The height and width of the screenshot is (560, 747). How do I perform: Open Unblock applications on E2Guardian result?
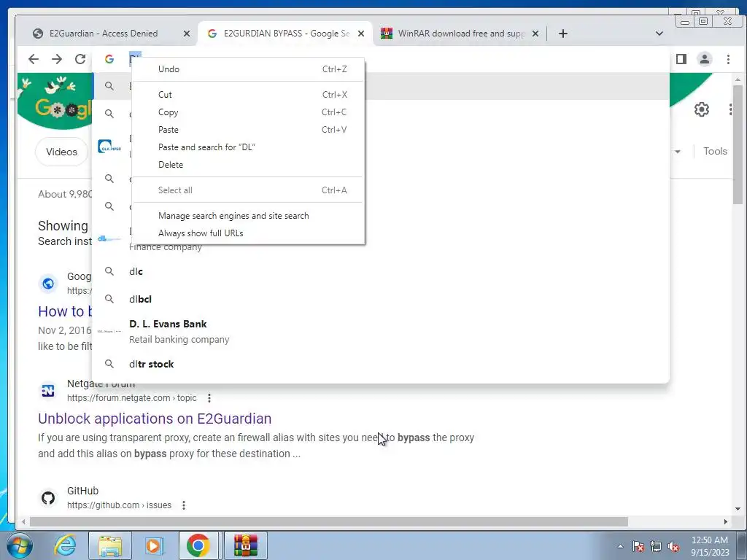point(155,419)
